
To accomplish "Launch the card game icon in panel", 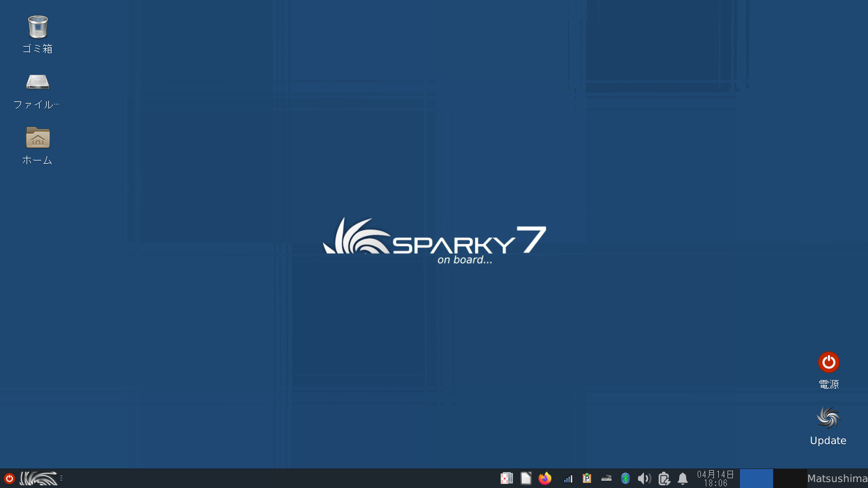I will [507, 478].
